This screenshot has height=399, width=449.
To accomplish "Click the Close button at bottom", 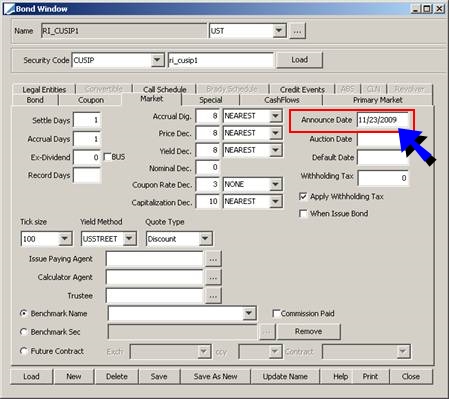I will pyautogui.click(x=411, y=376).
